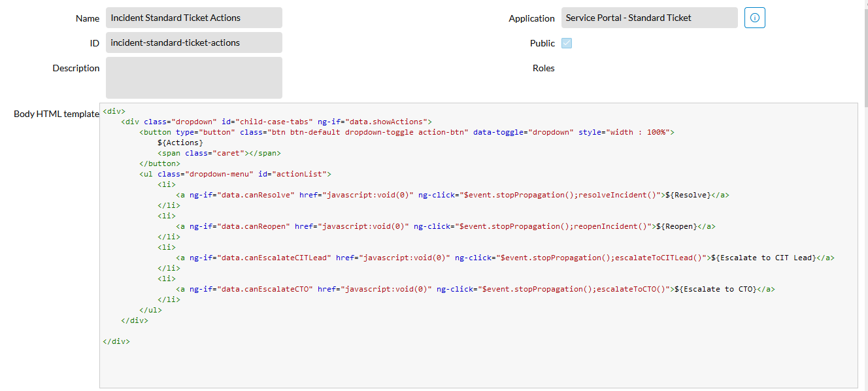Uncheck the Public checkbox

click(x=566, y=42)
